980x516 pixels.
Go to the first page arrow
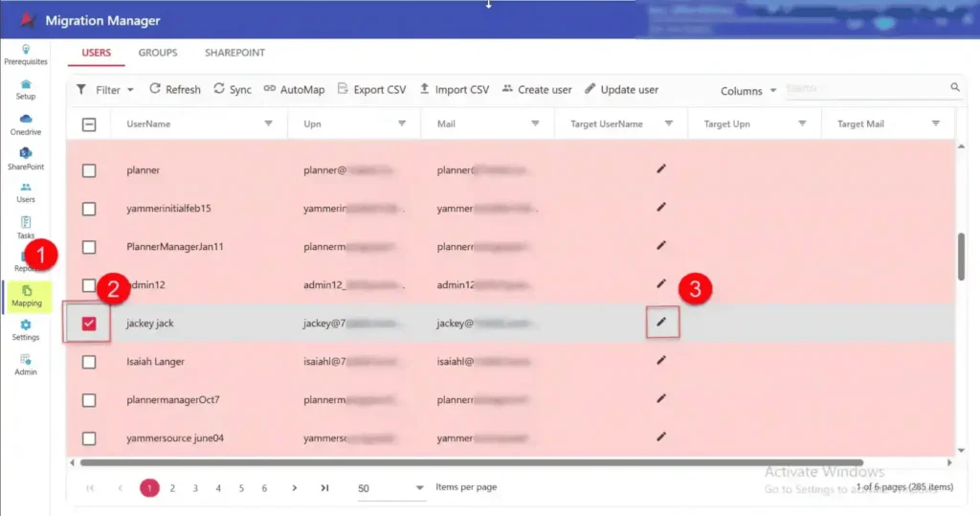pos(91,488)
